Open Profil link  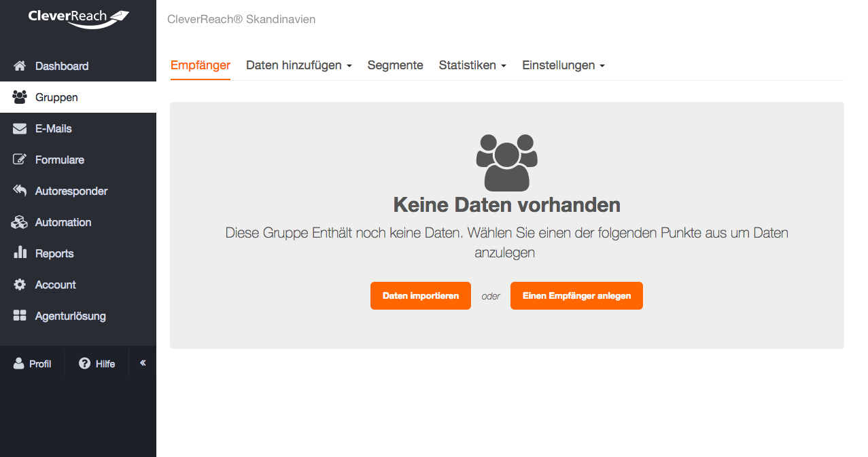[32, 363]
